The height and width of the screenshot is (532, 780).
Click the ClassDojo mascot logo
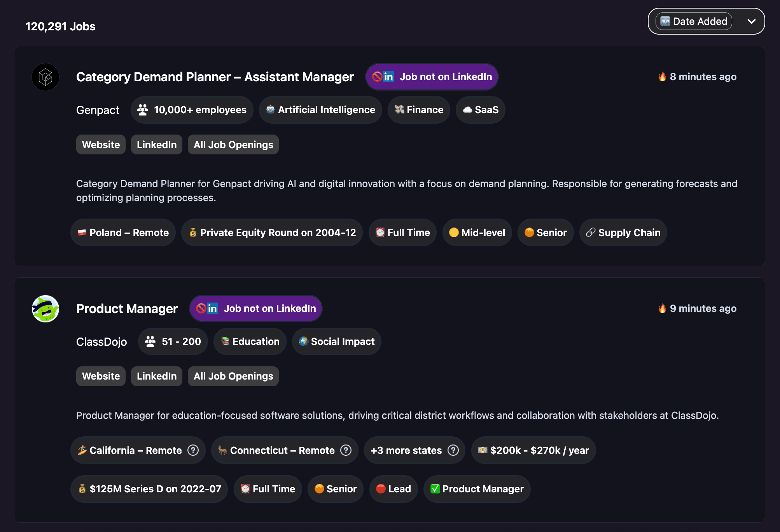[45, 309]
